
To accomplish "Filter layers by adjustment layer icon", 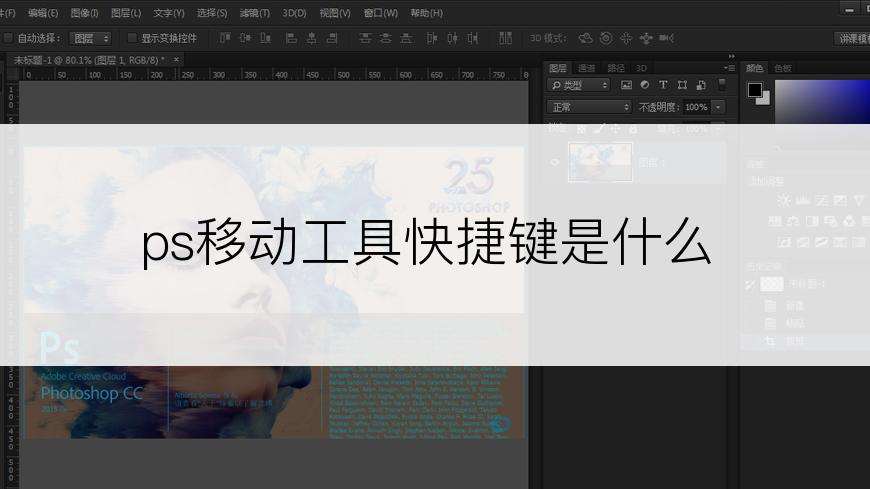I will (644, 86).
